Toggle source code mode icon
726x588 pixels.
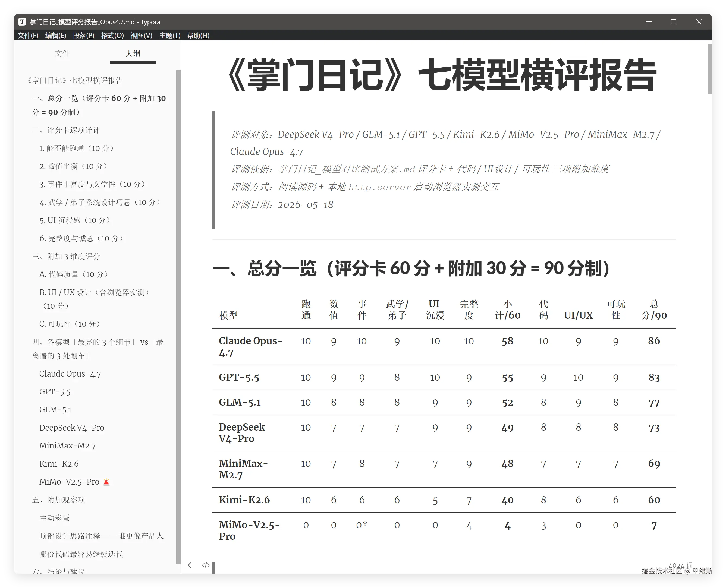206,565
